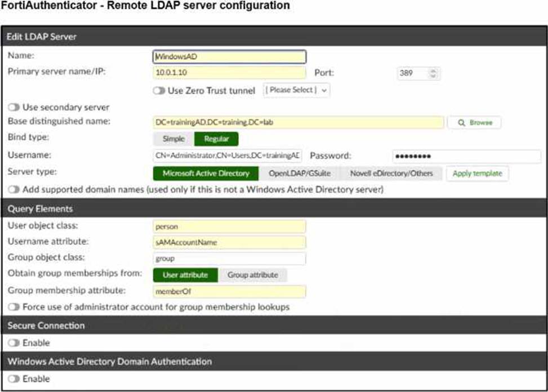The height and width of the screenshot is (392, 548).
Task: Click the Browse button with magnifier icon
Action: coord(474,123)
